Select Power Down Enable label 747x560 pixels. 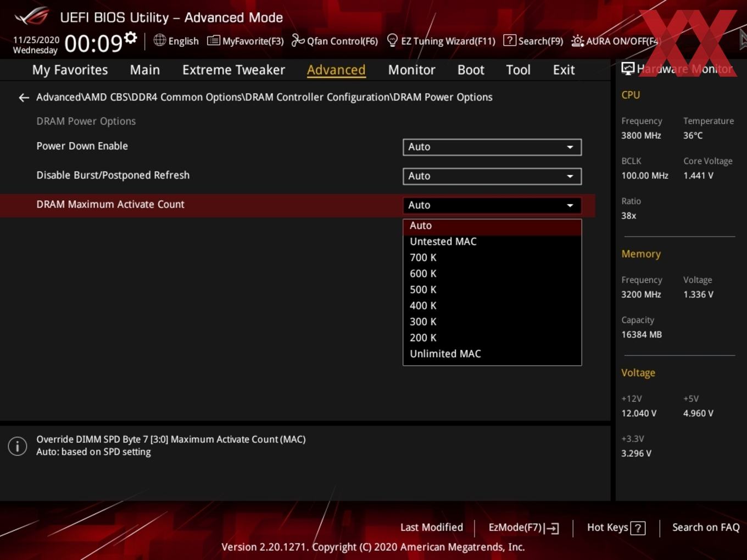coord(82,146)
